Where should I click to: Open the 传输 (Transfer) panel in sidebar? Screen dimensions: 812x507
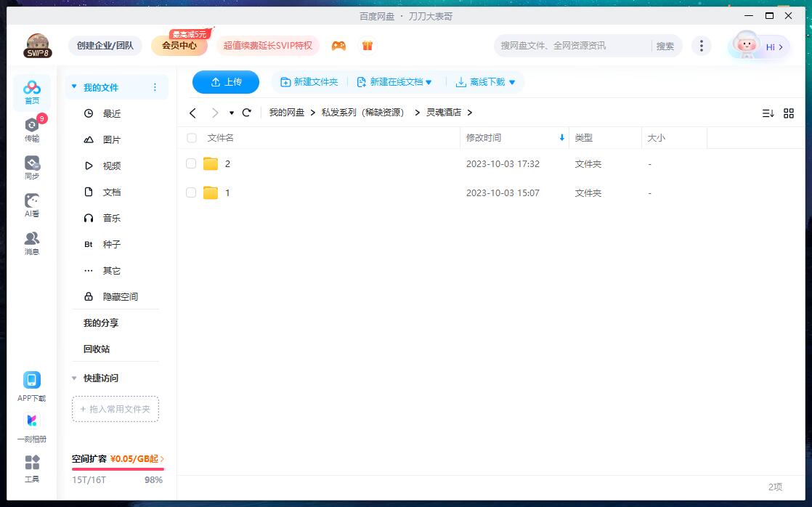(x=31, y=129)
